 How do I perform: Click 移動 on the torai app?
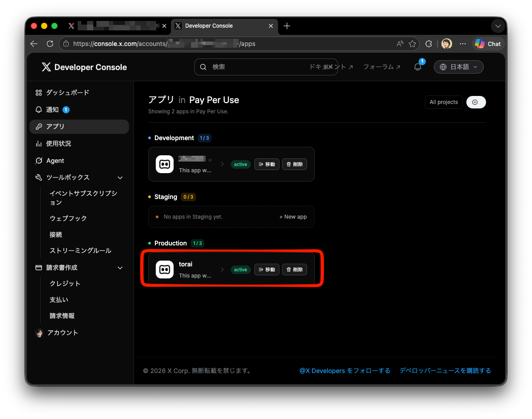[267, 270]
